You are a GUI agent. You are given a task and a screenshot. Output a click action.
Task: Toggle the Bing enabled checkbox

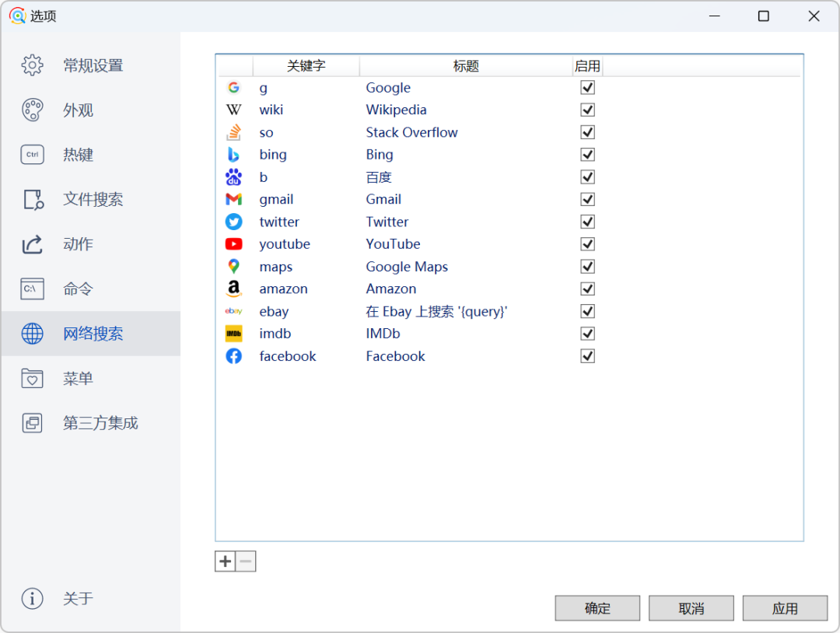(588, 155)
